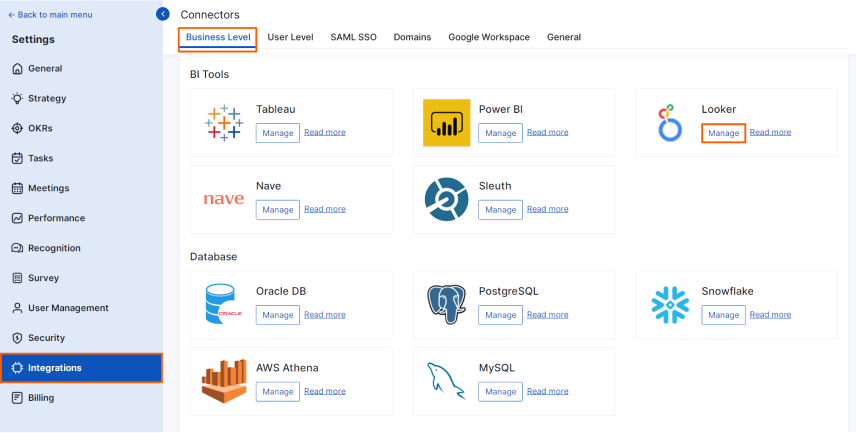856x433 pixels.
Task: Read more about Oracle DB
Action: [x=325, y=315]
